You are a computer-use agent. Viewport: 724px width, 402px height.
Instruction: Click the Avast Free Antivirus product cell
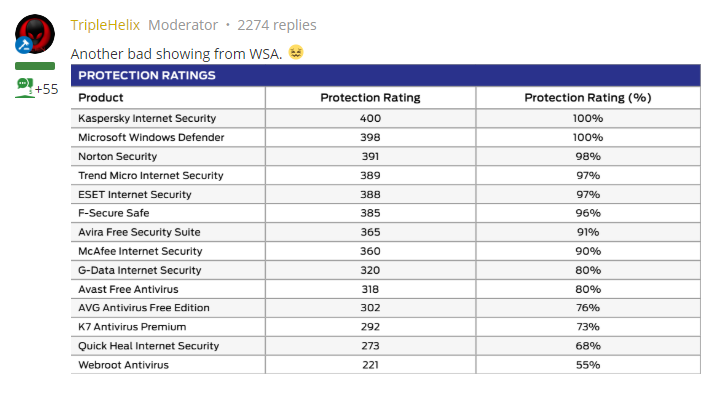coord(129,289)
